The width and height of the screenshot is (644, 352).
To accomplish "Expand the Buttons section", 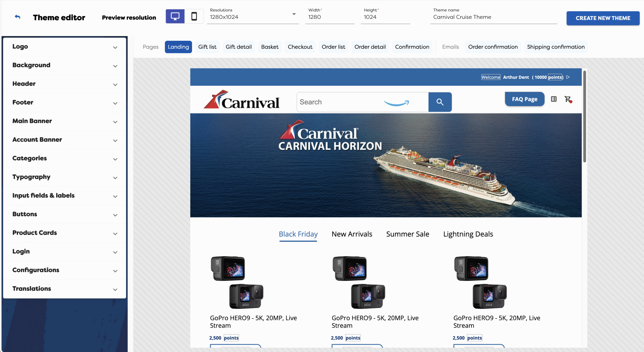I will (65, 214).
